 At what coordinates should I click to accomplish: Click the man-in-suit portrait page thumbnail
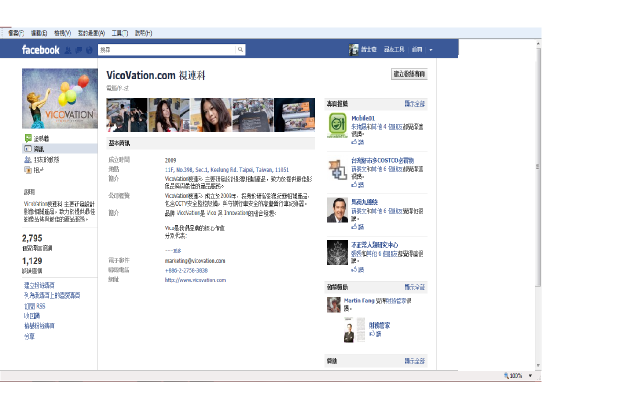tap(337, 210)
